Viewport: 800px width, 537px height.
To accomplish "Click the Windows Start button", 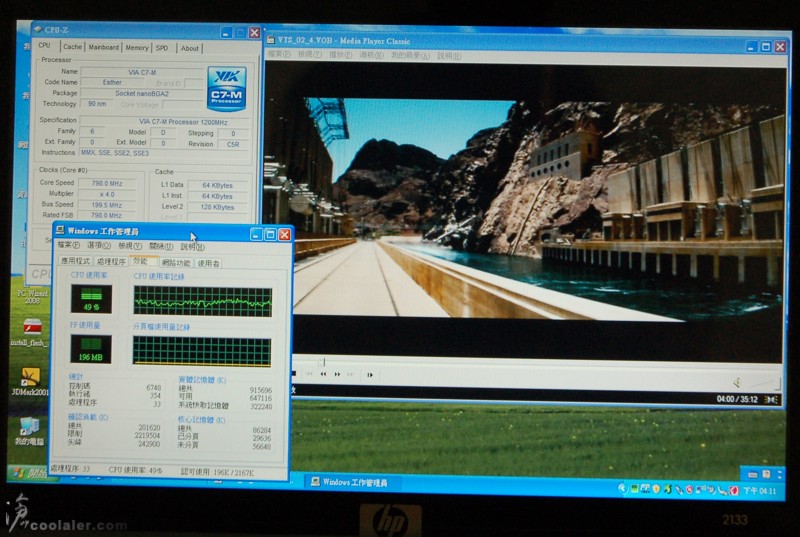I will tap(31, 473).
